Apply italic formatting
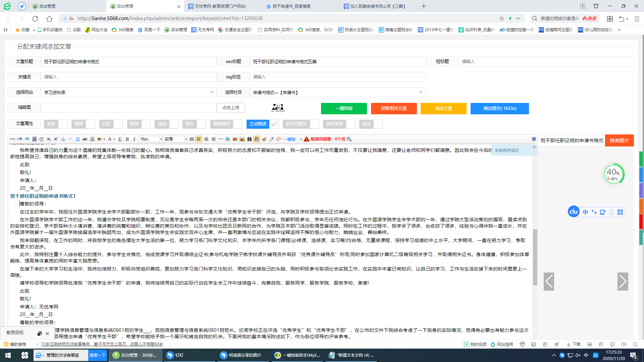Image resolution: width=644 pixels, height=362 pixels. [x=134, y=139]
